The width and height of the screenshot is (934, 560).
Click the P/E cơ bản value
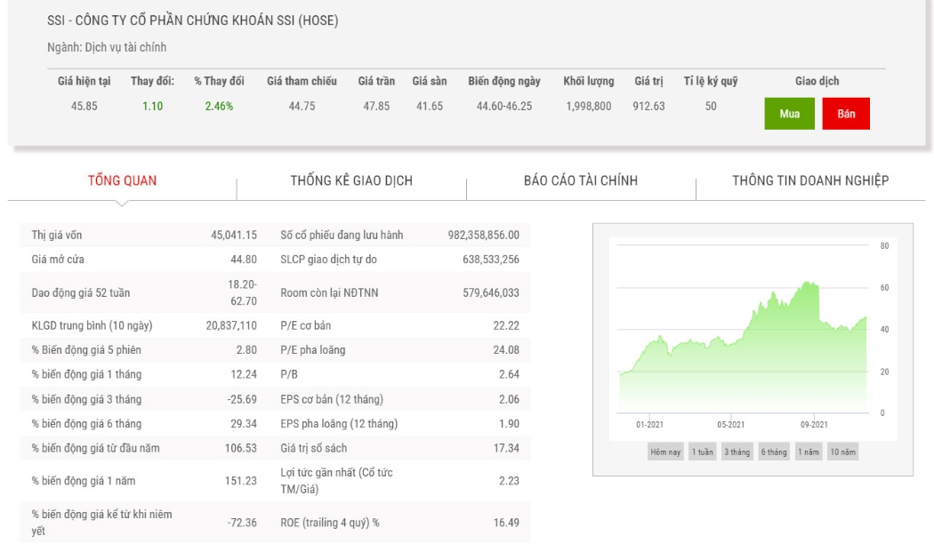(x=506, y=325)
